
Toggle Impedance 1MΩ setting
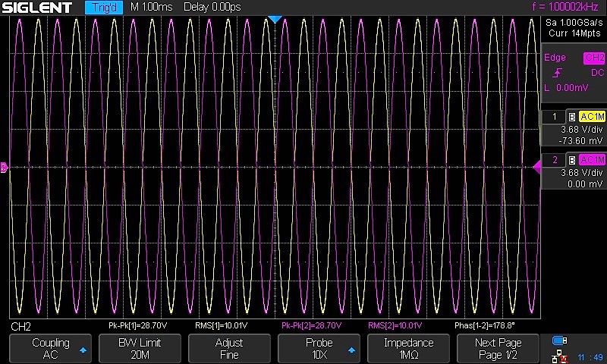pyautogui.click(x=409, y=349)
